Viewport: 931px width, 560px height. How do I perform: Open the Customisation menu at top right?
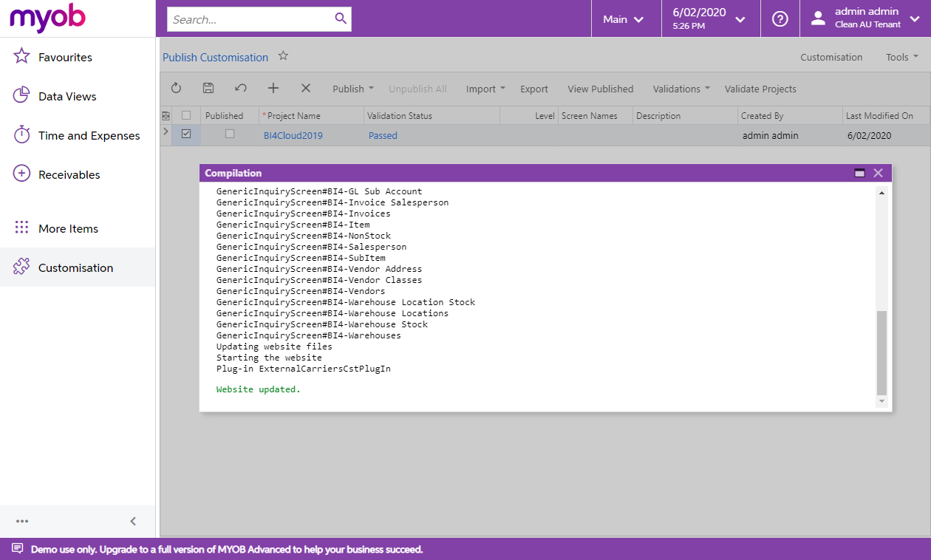click(831, 57)
